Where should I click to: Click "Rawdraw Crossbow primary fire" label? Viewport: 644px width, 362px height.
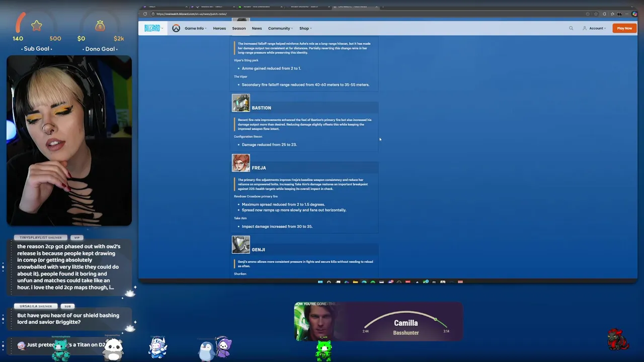[x=256, y=196]
